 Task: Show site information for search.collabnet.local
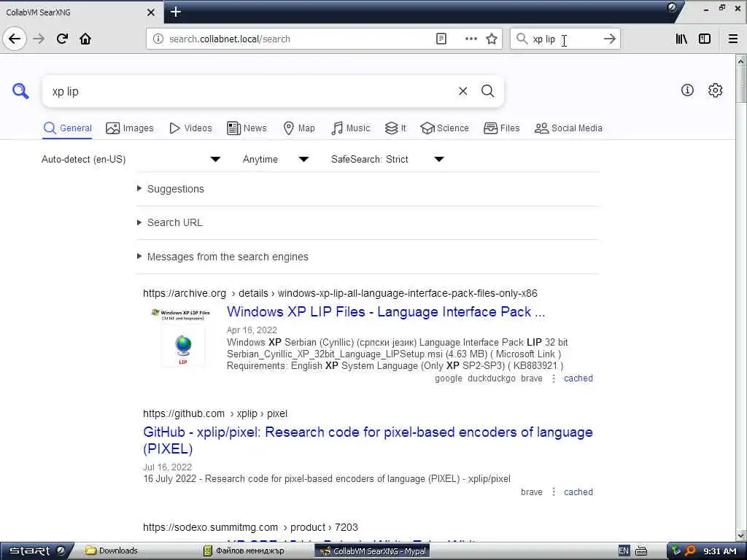(x=158, y=39)
